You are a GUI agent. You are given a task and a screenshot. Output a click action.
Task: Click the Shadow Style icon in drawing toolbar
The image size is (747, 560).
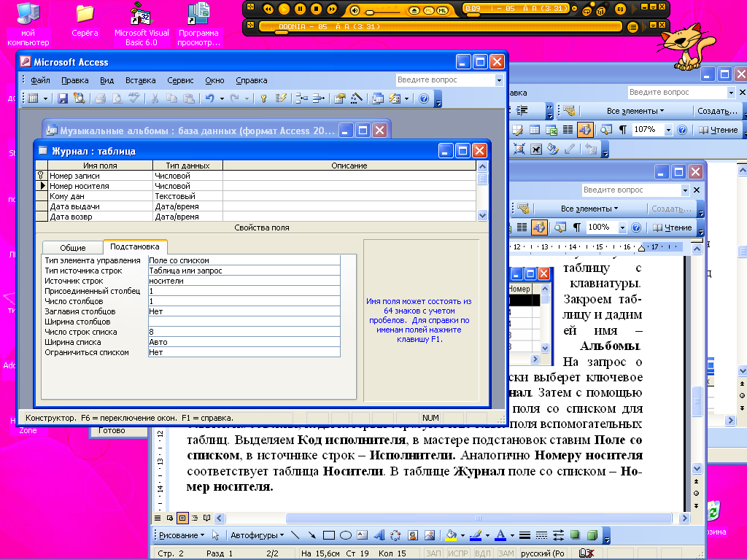point(575,535)
